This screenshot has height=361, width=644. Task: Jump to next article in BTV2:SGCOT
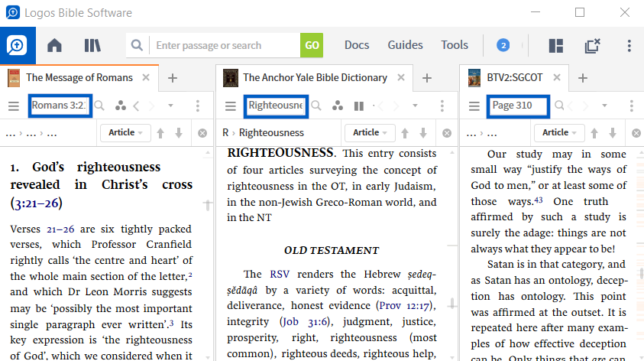(613, 133)
